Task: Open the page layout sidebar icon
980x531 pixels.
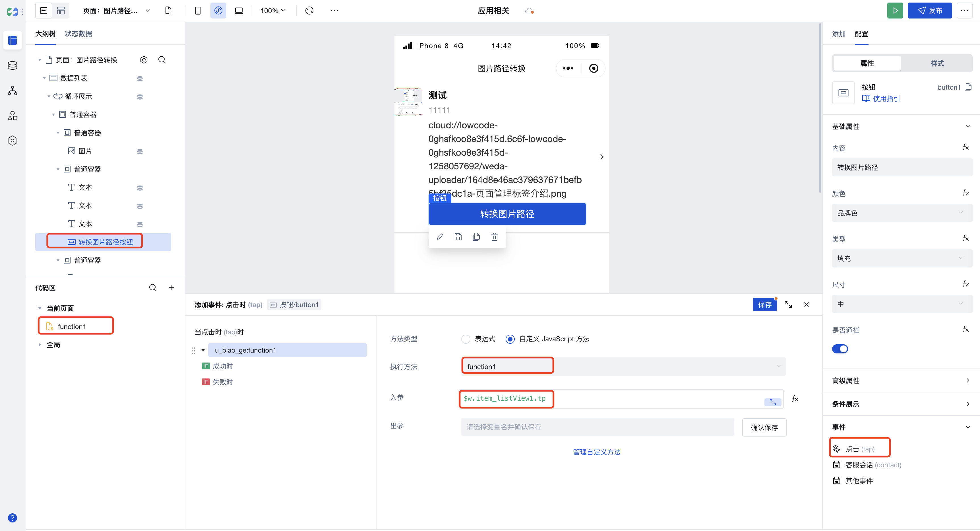Action: [13, 40]
